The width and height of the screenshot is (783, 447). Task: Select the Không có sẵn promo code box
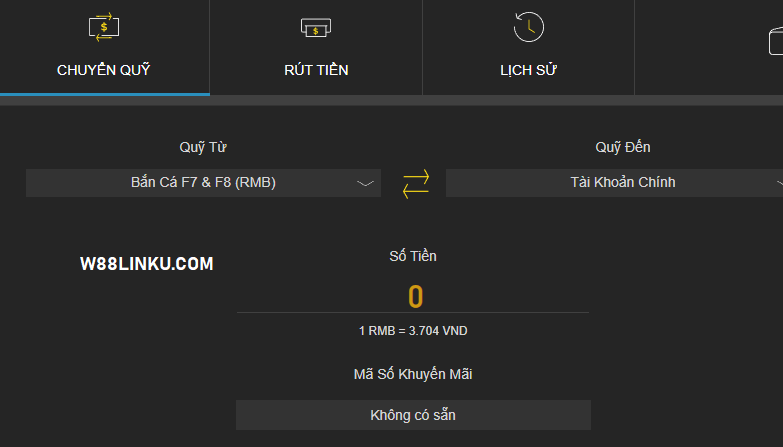[413, 415]
